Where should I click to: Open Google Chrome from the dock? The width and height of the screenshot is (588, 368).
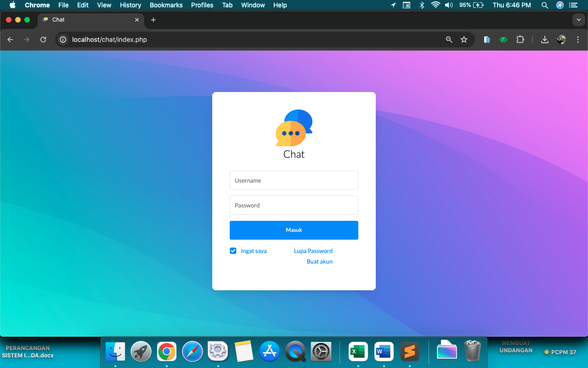pos(166,352)
